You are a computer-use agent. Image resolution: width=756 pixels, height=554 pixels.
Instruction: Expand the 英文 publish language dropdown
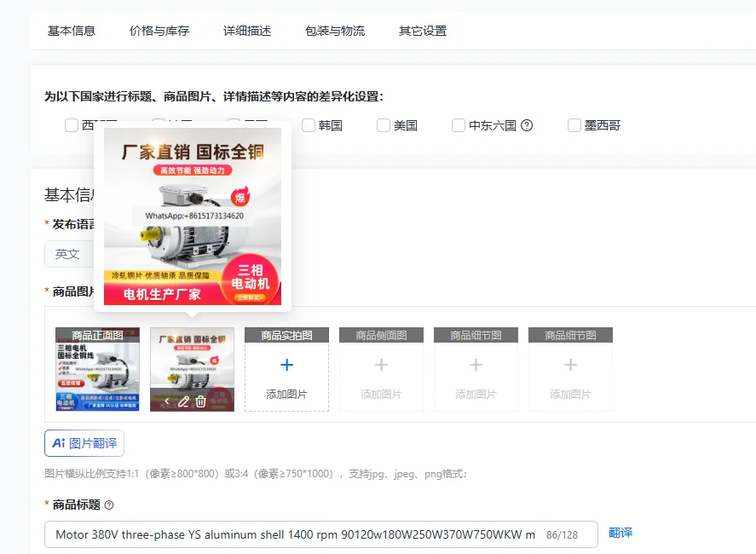tap(69, 254)
